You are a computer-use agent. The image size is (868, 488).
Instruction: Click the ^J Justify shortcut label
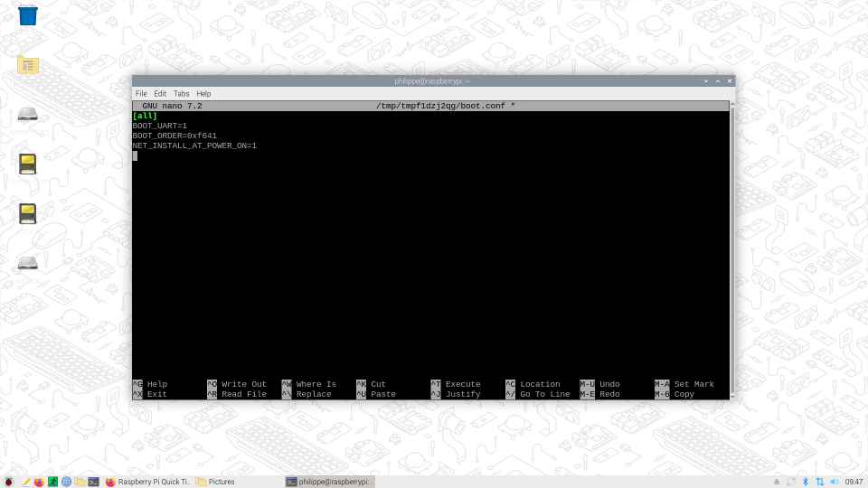456,394
